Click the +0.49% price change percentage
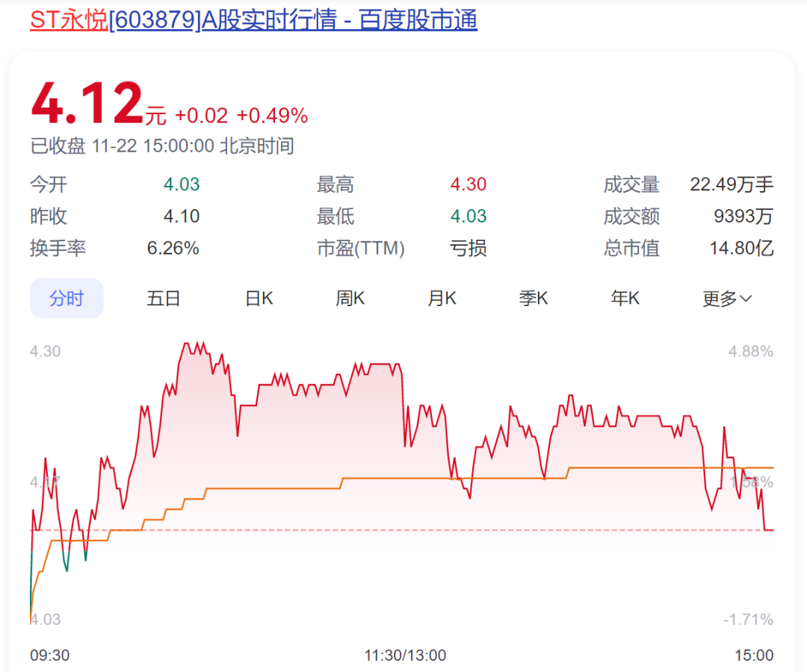The width and height of the screenshot is (807, 672). tap(272, 116)
